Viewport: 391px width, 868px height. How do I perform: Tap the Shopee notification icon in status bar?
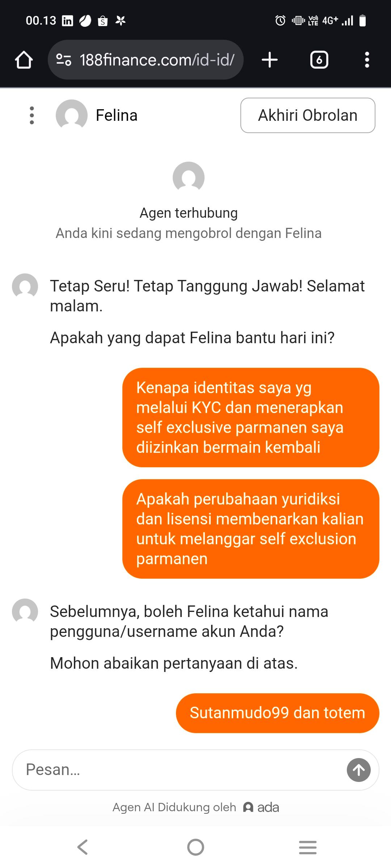[x=103, y=21]
